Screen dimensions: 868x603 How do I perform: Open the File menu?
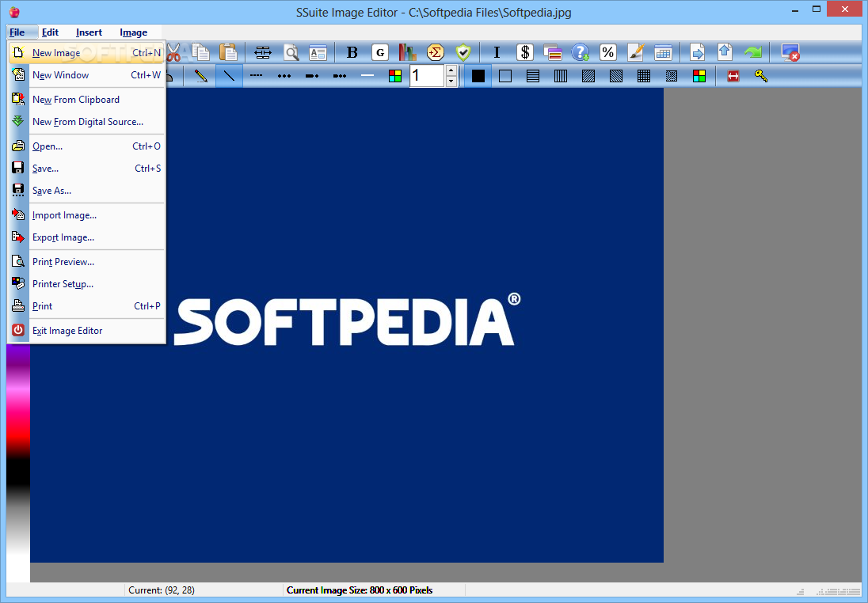pyautogui.click(x=17, y=32)
